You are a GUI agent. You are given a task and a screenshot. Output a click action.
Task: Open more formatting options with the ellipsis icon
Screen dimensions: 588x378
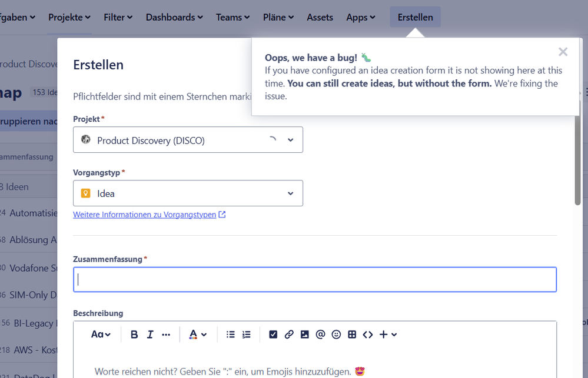[166, 334]
